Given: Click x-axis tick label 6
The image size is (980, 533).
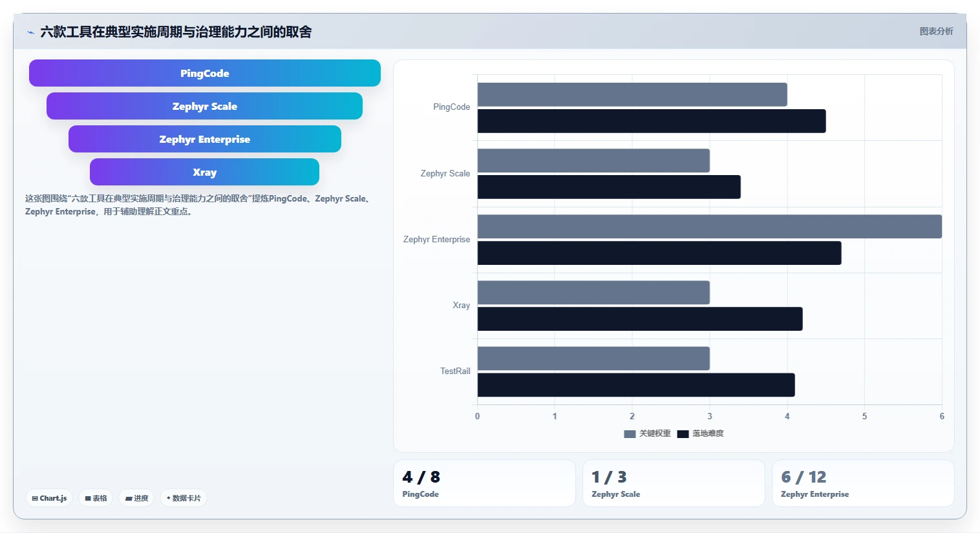Looking at the screenshot, I should 942,416.
